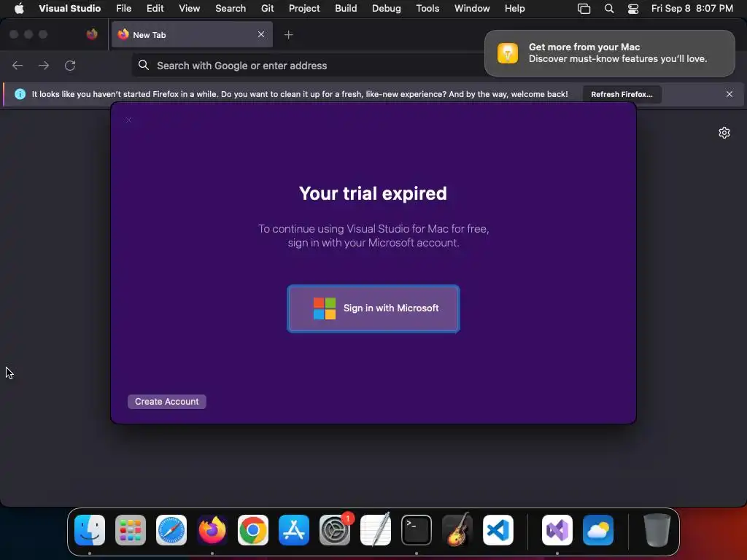Open the View menu

pyautogui.click(x=189, y=8)
